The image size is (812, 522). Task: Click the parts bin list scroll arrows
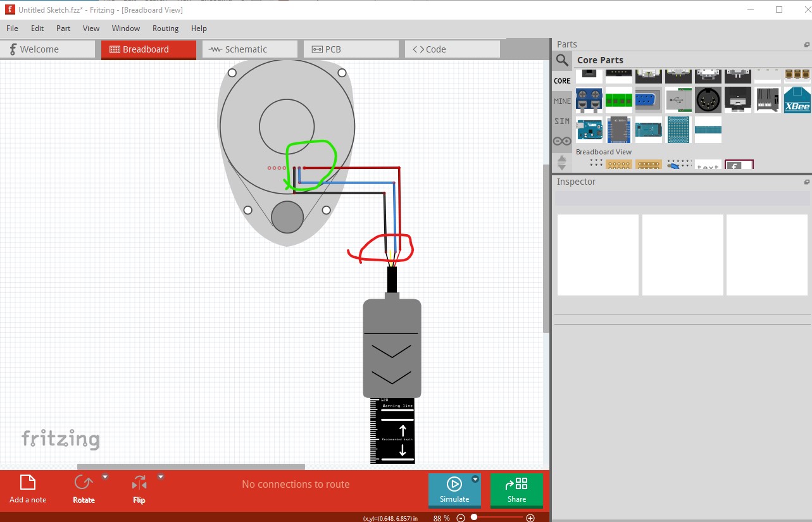562,162
